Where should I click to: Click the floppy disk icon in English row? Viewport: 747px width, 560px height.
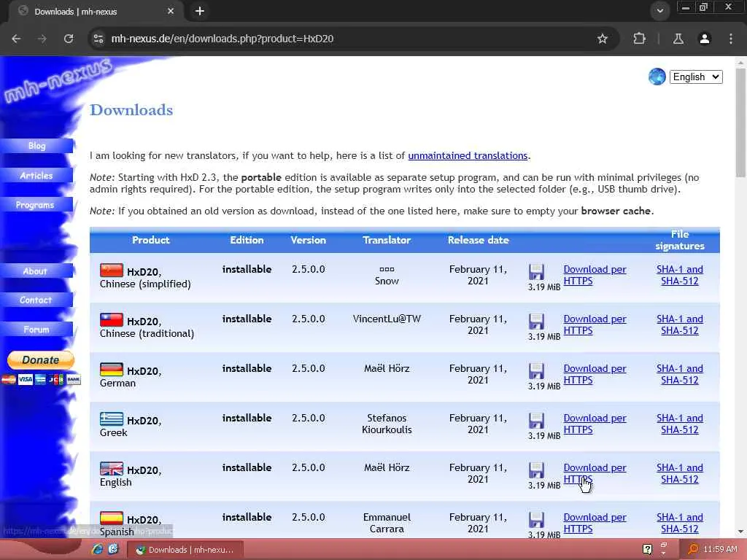pos(536,470)
